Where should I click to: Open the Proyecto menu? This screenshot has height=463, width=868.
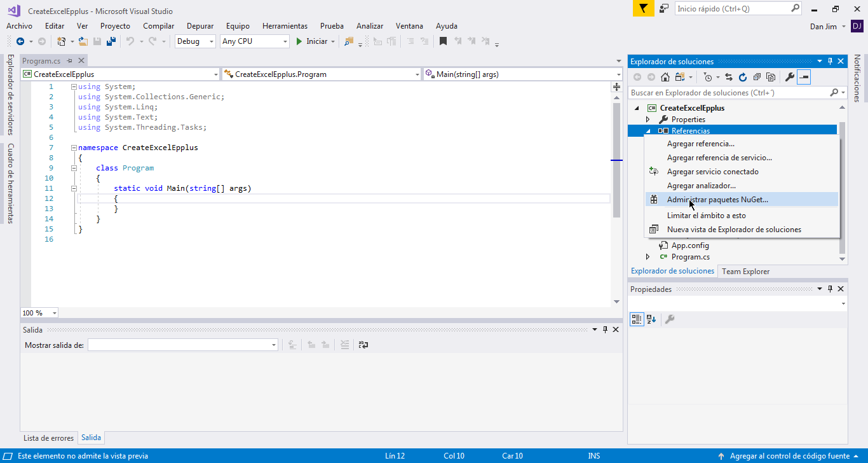coord(115,26)
